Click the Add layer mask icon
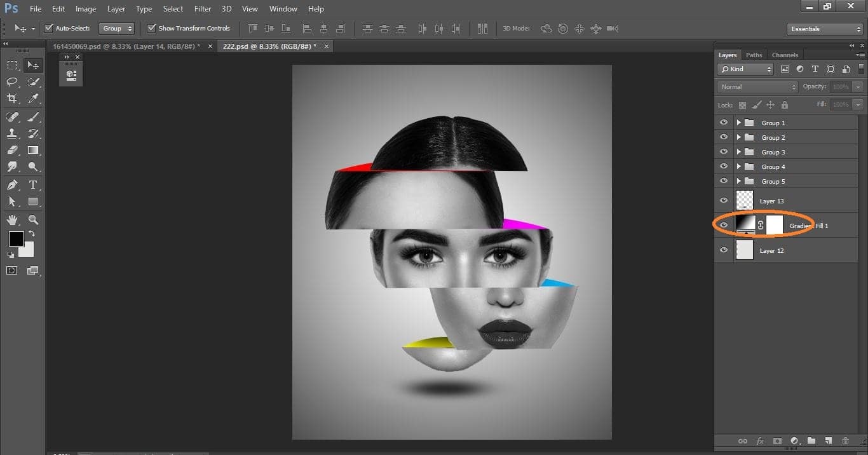This screenshot has height=455, width=868. tap(776, 441)
